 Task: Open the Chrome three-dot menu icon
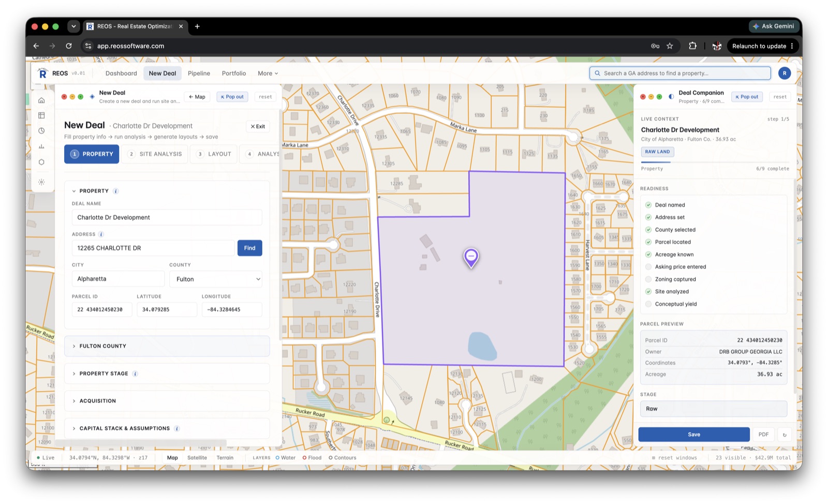(792, 46)
